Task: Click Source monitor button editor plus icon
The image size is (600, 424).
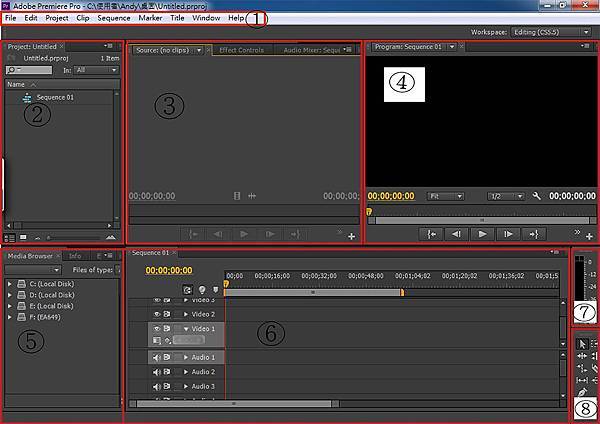Action: coord(351,236)
